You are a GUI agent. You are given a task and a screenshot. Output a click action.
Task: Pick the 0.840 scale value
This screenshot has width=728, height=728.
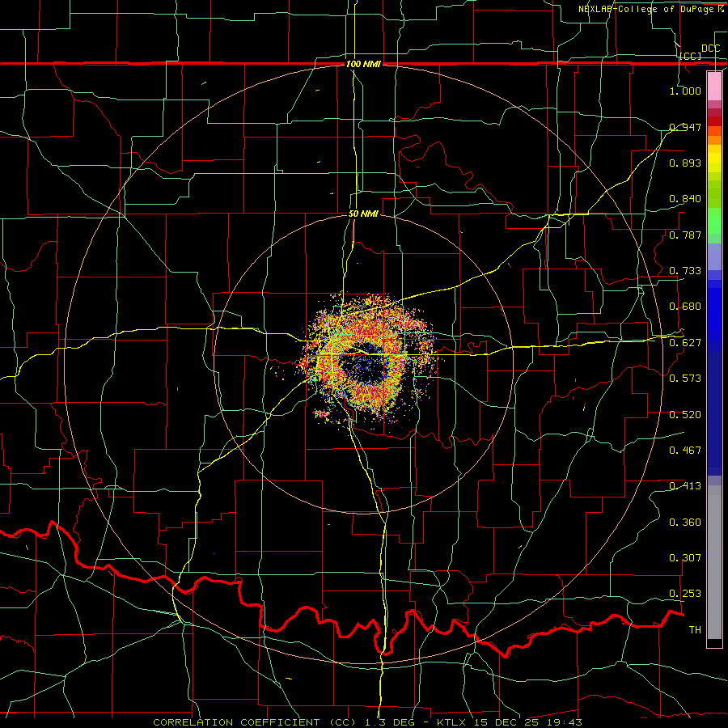(685, 199)
